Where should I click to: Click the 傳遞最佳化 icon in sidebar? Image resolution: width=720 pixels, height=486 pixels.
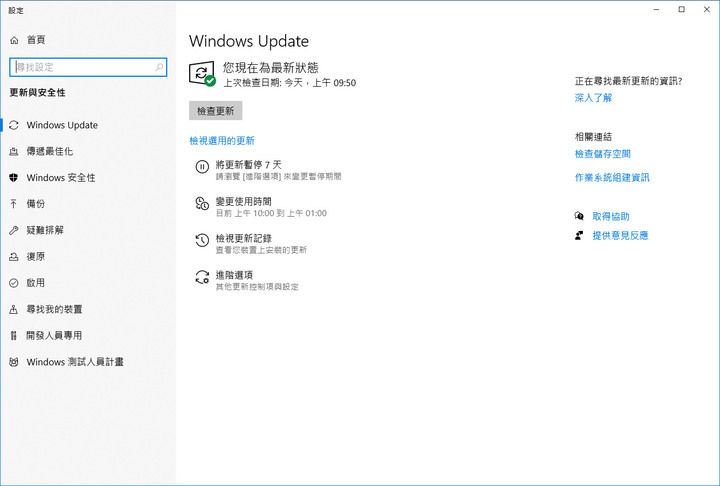click(14, 151)
